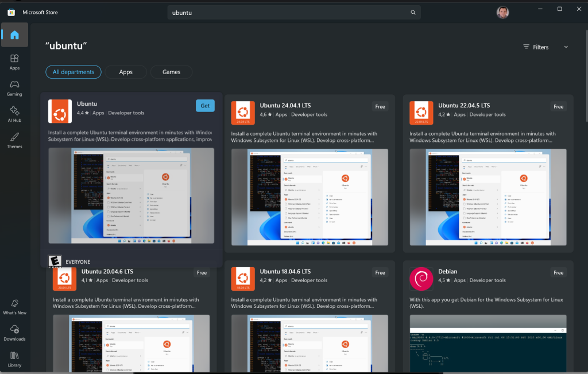
Task: Open the Downloads sidebar icon
Action: 14,333
